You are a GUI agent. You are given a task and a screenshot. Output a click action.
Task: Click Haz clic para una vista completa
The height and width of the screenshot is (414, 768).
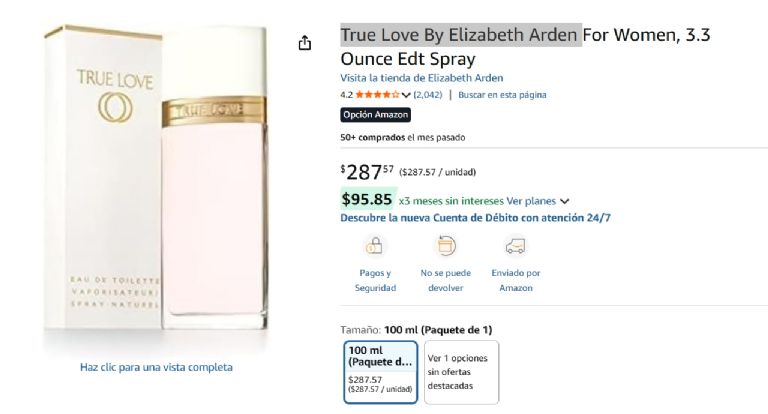point(156,367)
